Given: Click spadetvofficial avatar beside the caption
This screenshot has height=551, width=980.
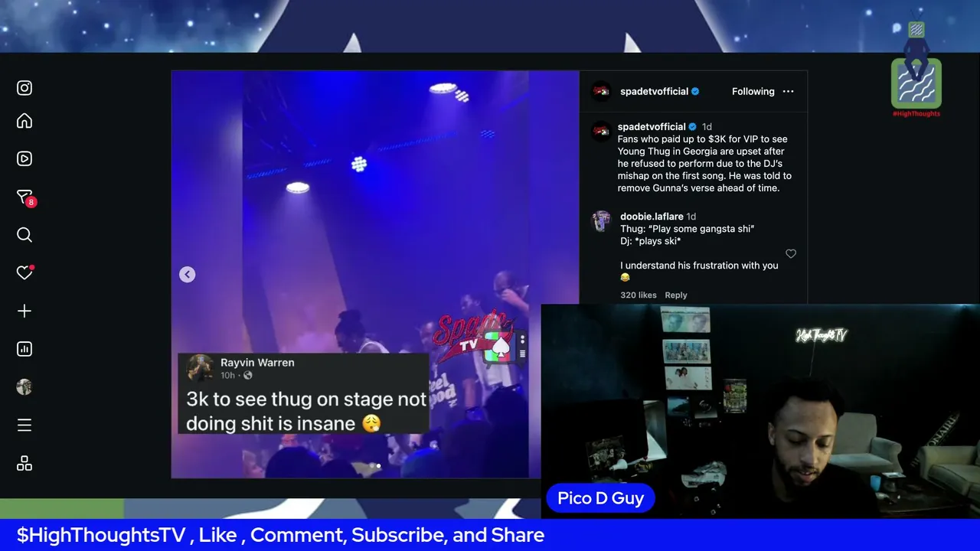Looking at the screenshot, I should (601, 131).
